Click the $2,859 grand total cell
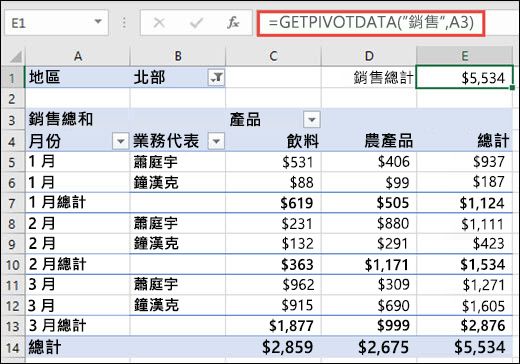Viewport: 520px width, 364px height. [x=273, y=347]
